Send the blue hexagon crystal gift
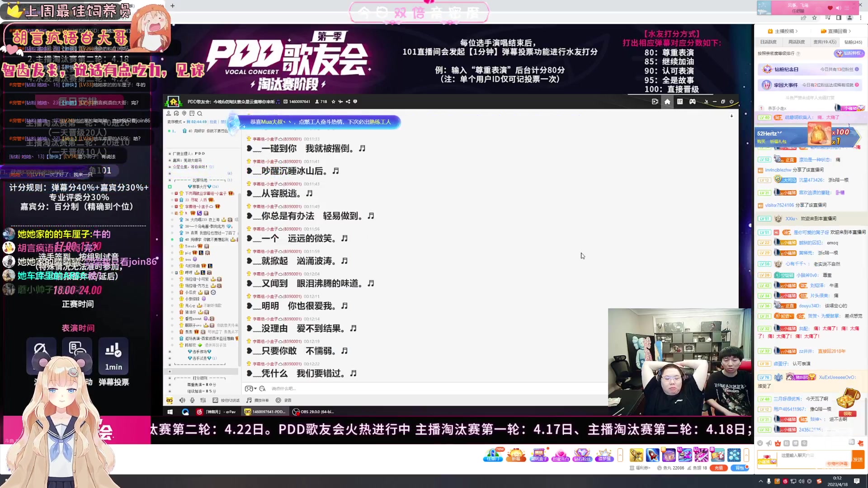The width and height of the screenshot is (868, 488). (734, 455)
